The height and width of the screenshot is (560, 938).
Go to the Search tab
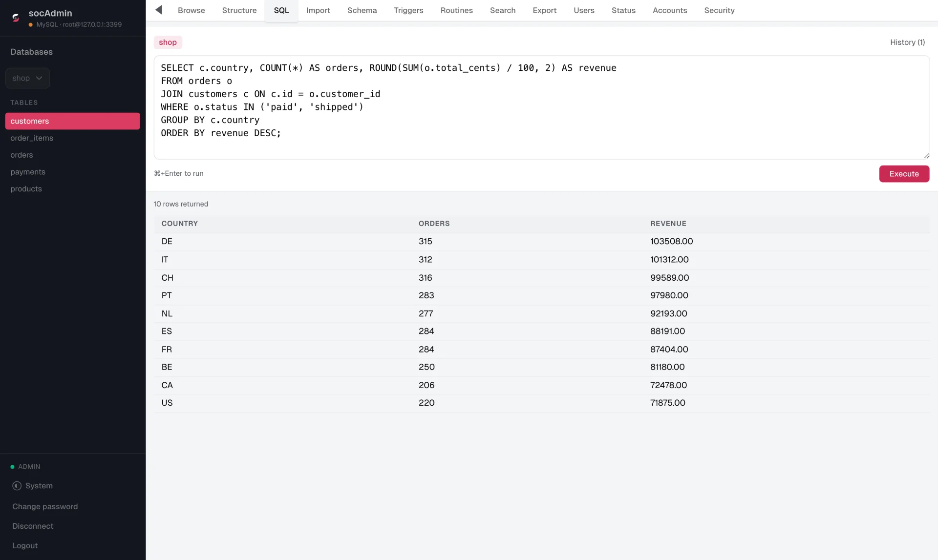503,10
